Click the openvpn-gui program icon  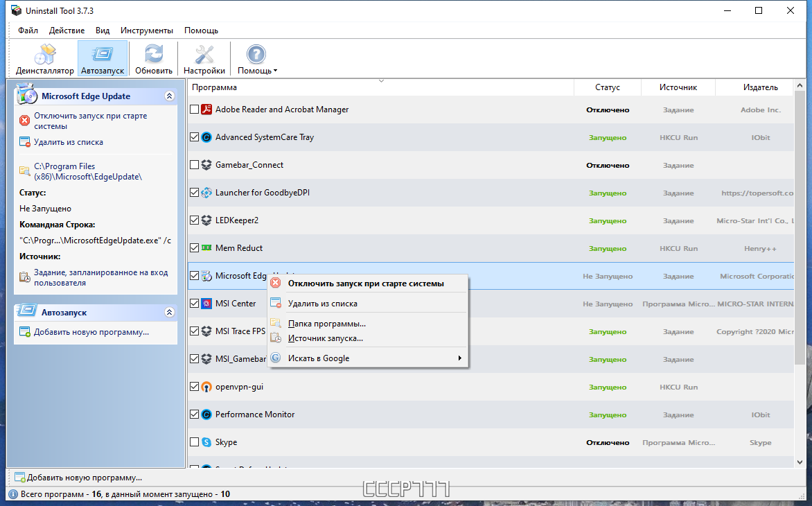[206, 387]
